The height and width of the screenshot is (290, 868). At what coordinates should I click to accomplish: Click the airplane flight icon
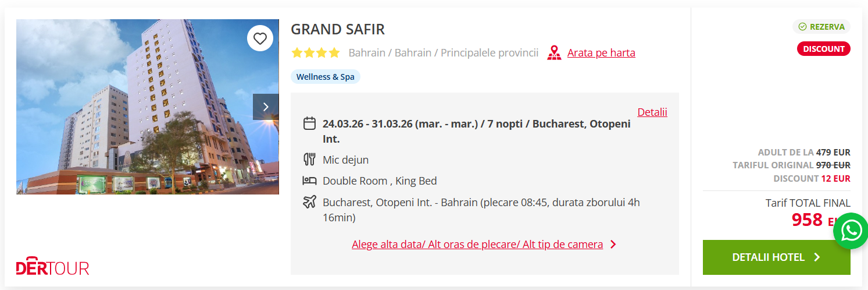(x=309, y=203)
